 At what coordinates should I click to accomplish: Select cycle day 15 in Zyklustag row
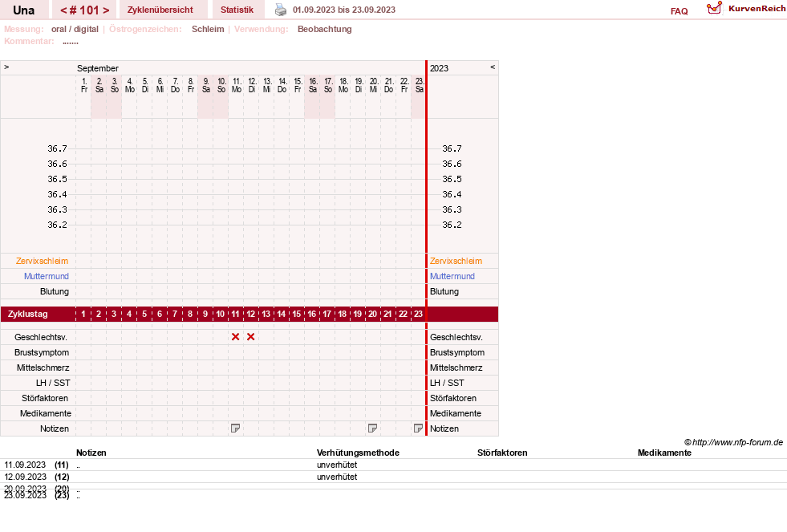[297, 315]
